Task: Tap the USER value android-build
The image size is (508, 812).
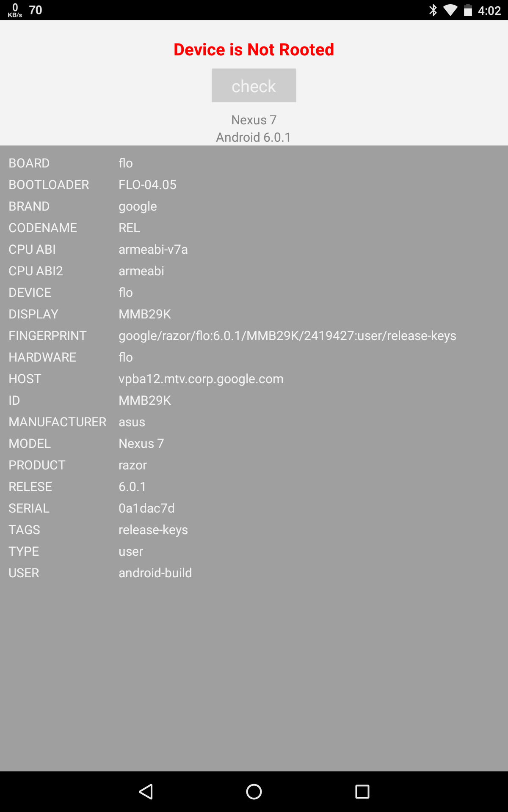Action: (155, 573)
